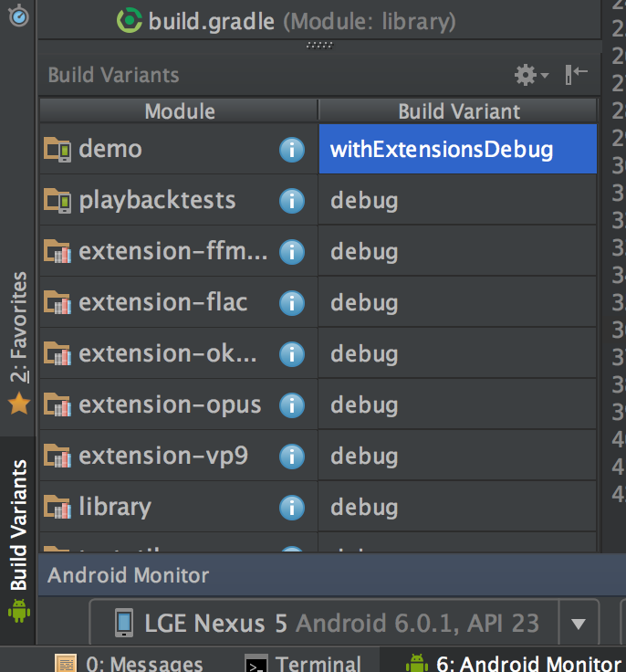Viewport: 626px width, 672px height.
Task: Change the extension-ok... debug build variant
Action: pos(457,353)
